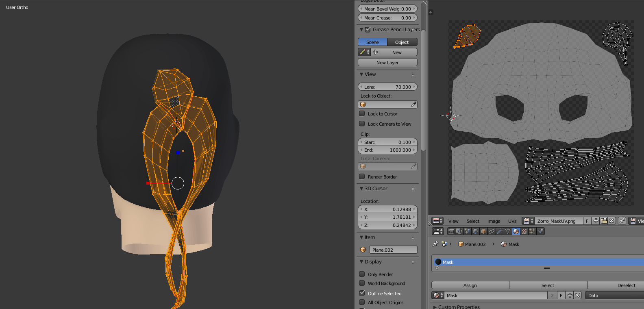Switch Grease Pencil source to Object
The height and width of the screenshot is (309, 644).
pyautogui.click(x=402, y=42)
